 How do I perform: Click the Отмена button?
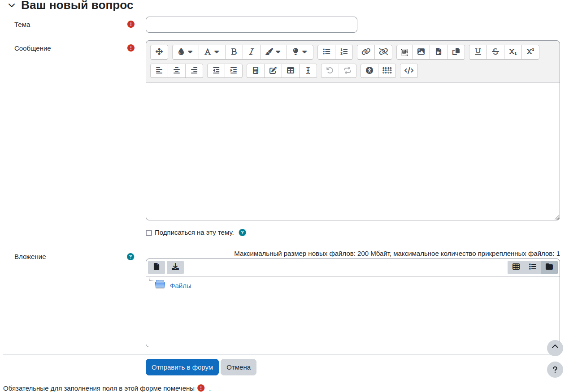[239, 367]
